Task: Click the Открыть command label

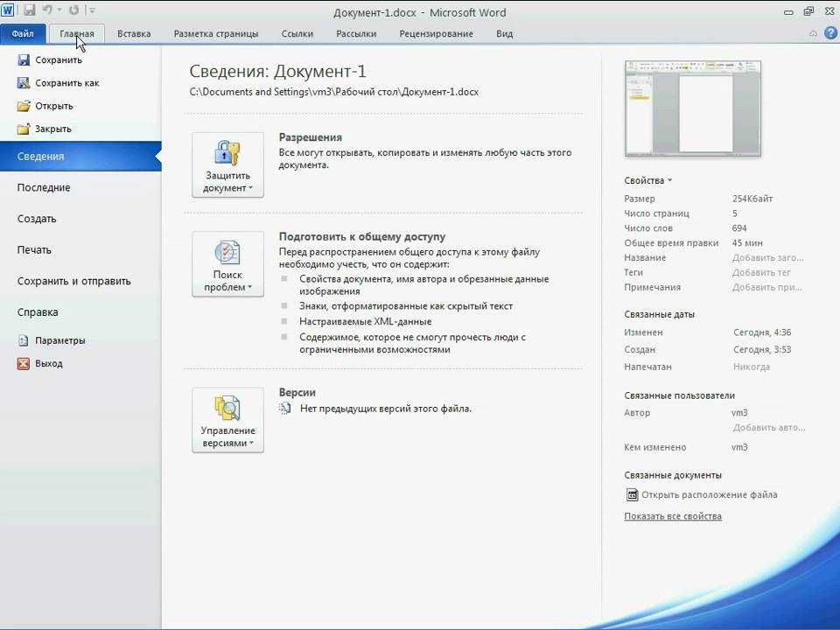Action: pyautogui.click(x=54, y=106)
